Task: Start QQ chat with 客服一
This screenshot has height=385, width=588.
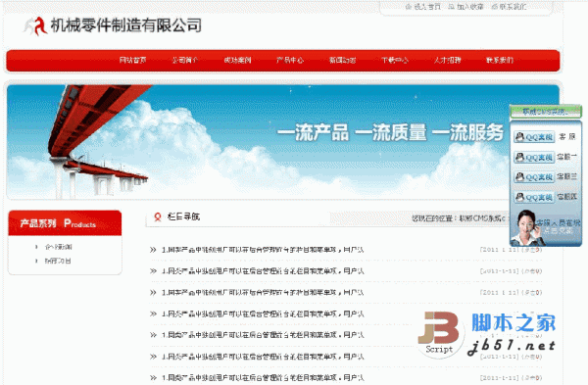Action: 534,157
